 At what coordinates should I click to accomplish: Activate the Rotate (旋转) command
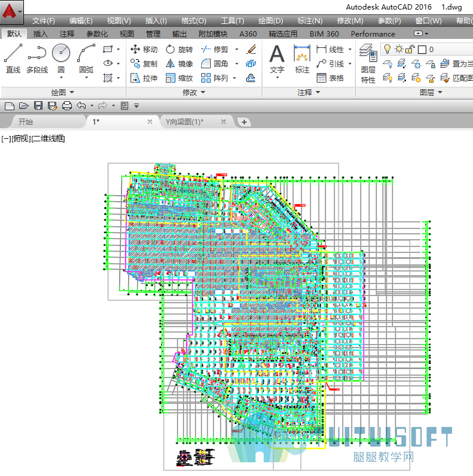179,49
